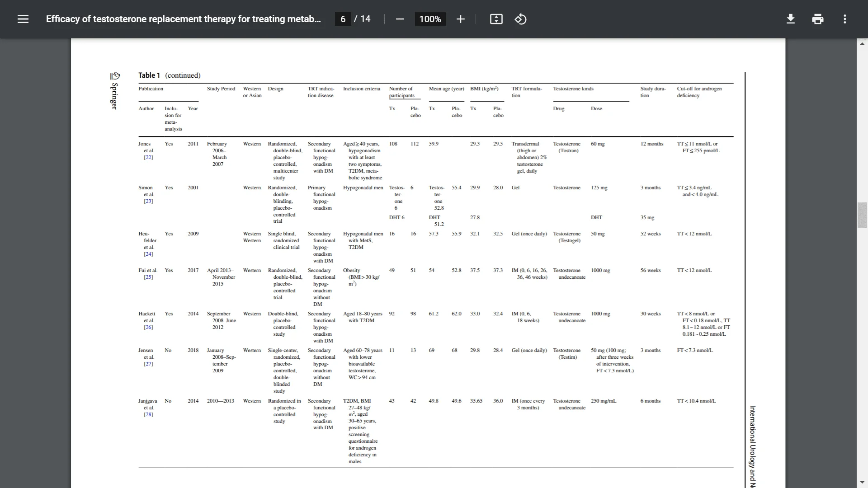This screenshot has height=488, width=868.
Task: Click the 'Hypogonadal men' inclusion cell in Simon row
Action: (363, 188)
